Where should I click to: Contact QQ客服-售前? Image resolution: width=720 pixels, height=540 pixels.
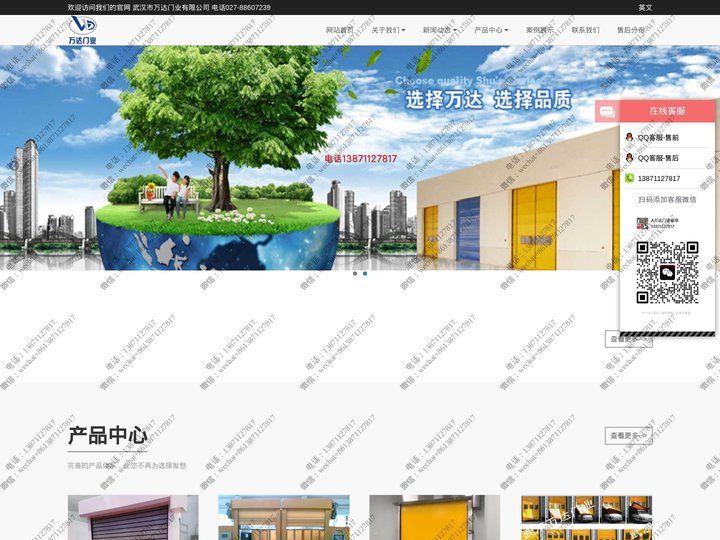pos(658,137)
